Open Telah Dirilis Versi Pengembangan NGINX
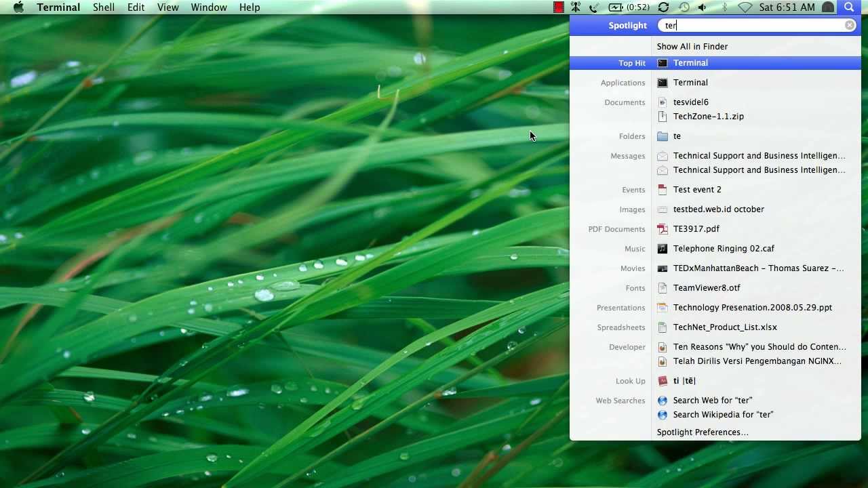Viewport: 868px width, 488px height. [756, 361]
